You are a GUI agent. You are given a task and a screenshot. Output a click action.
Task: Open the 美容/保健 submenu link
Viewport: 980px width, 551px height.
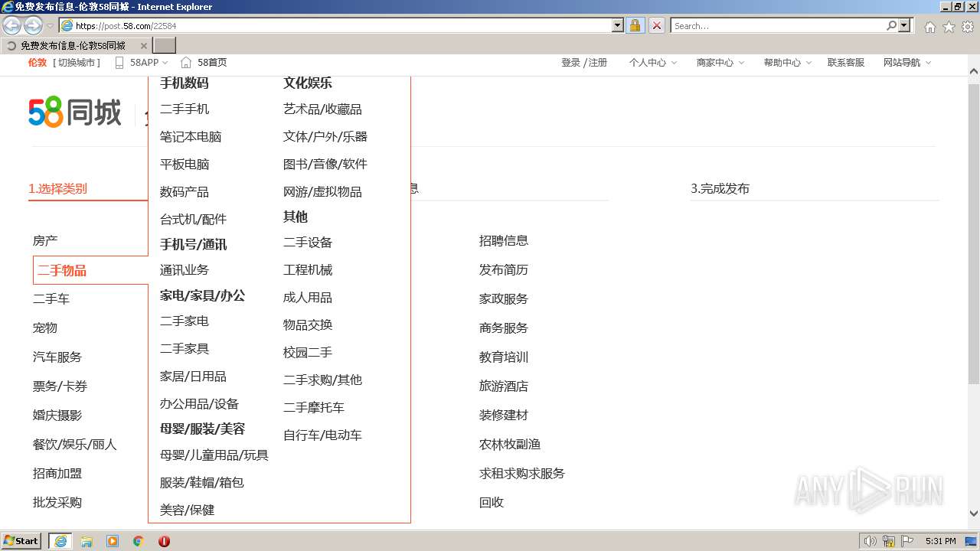[188, 510]
